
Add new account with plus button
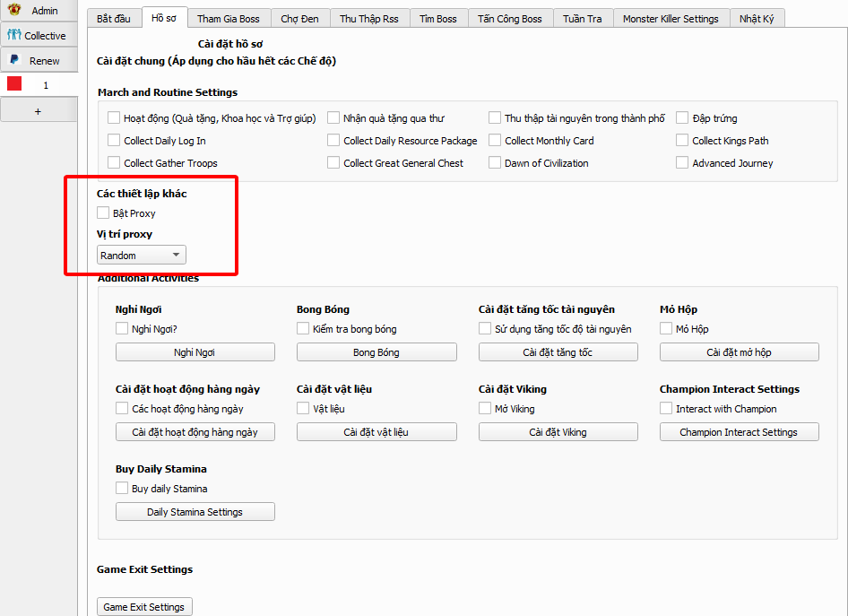click(x=38, y=110)
